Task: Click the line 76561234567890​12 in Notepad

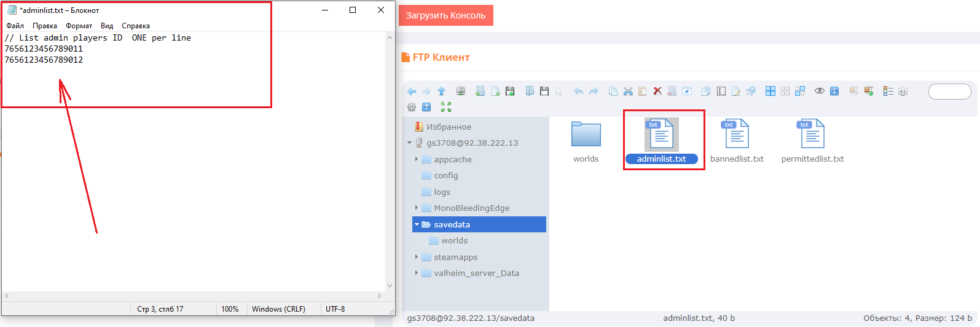Action: (x=44, y=60)
